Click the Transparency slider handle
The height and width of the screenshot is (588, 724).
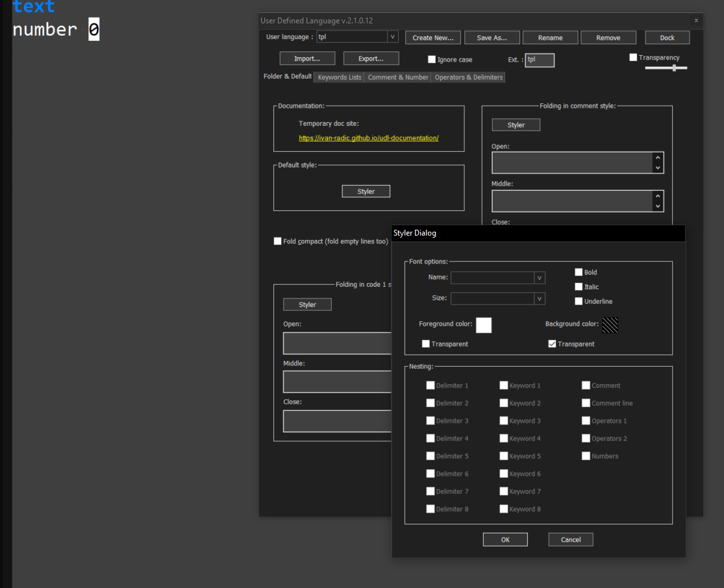point(674,68)
